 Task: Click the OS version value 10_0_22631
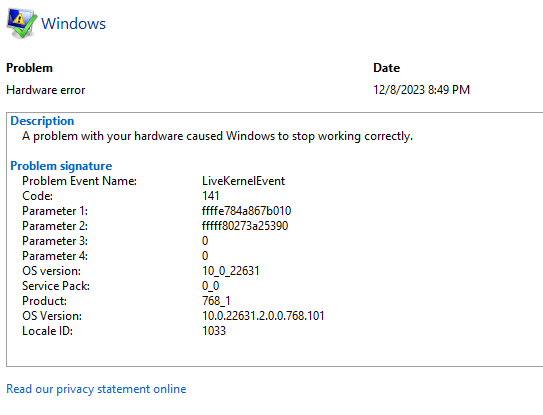coord(231,271)
